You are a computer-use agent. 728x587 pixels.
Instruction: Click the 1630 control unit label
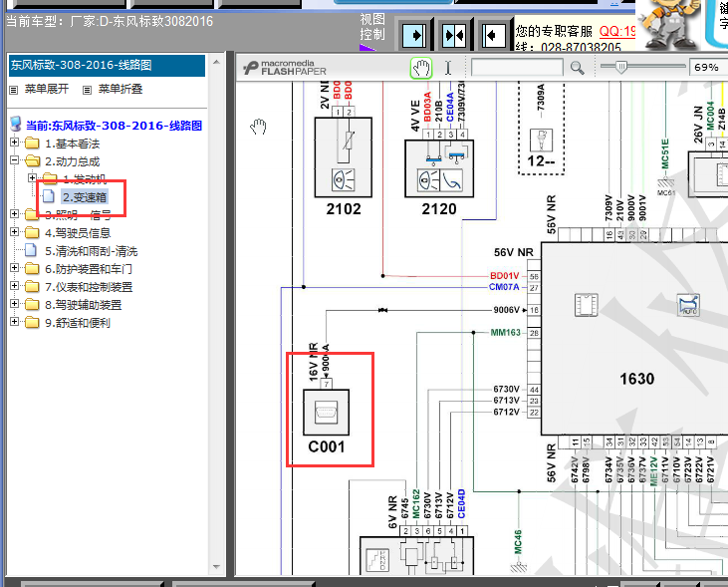pos(636,379)
